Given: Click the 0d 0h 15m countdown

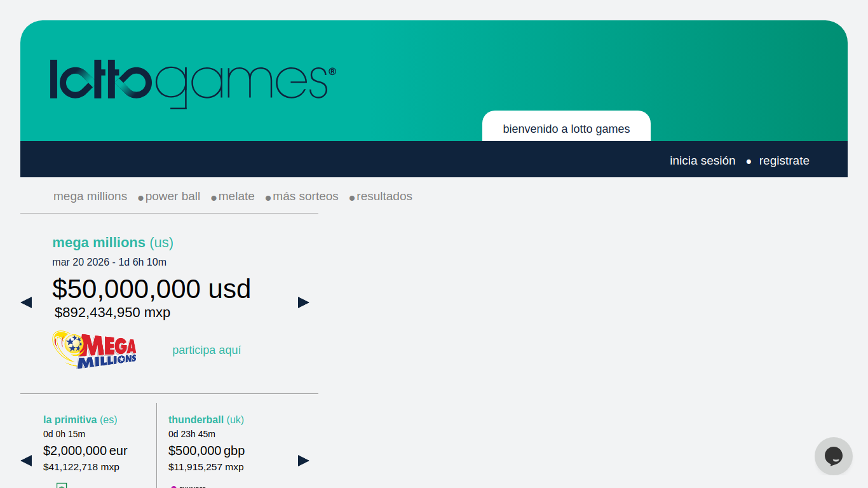Looking at the screenshot, I should [64, 434].
